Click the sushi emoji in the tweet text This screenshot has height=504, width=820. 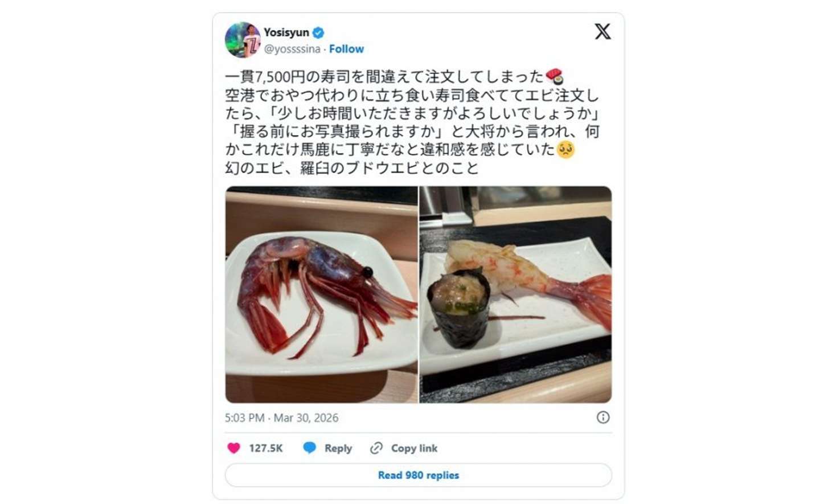pos(554,76)
